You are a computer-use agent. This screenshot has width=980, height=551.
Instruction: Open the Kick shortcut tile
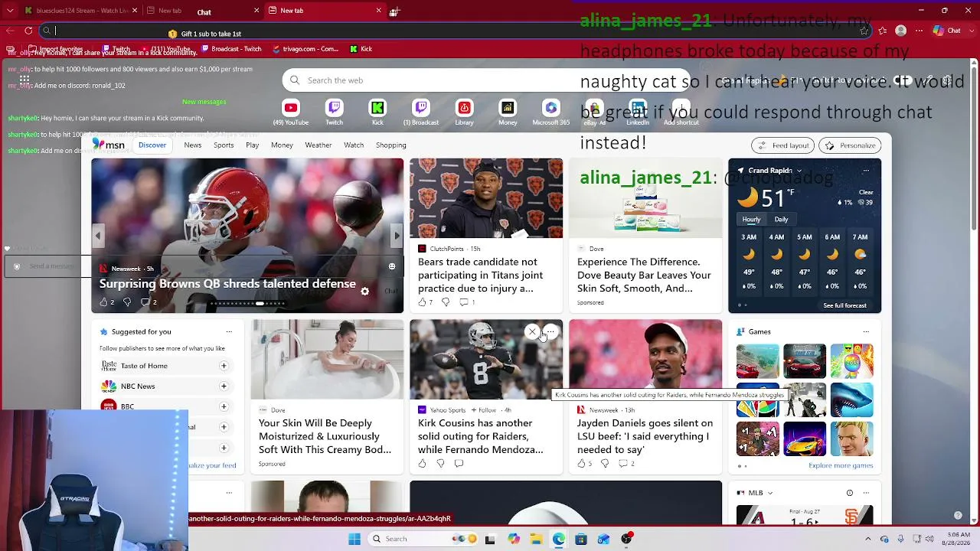377,112
